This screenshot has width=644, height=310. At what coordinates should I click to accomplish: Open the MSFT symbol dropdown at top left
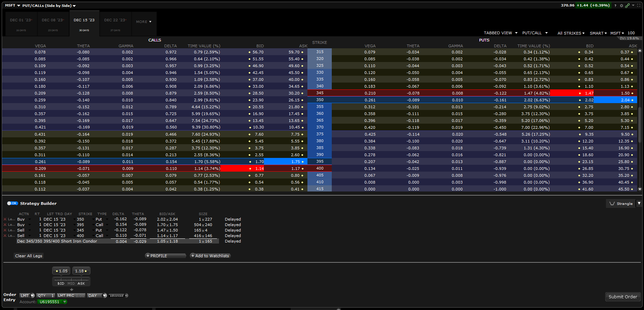point(13,5)
